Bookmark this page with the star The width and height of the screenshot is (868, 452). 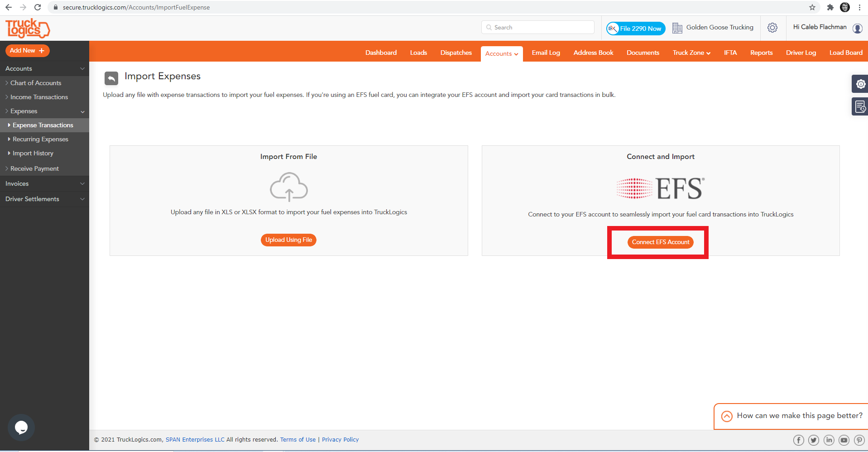click(x=812, y=7)
